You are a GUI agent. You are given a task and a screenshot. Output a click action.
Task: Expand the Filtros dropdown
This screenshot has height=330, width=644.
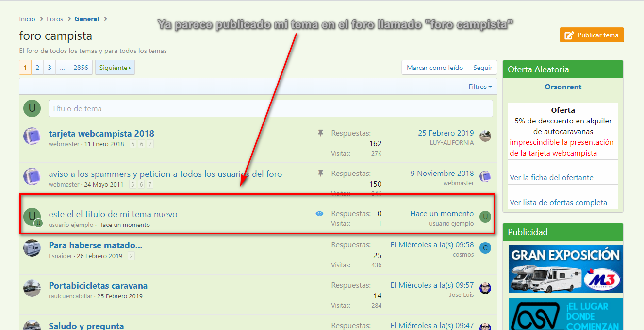pyautogui.click(x=480, y=87)
